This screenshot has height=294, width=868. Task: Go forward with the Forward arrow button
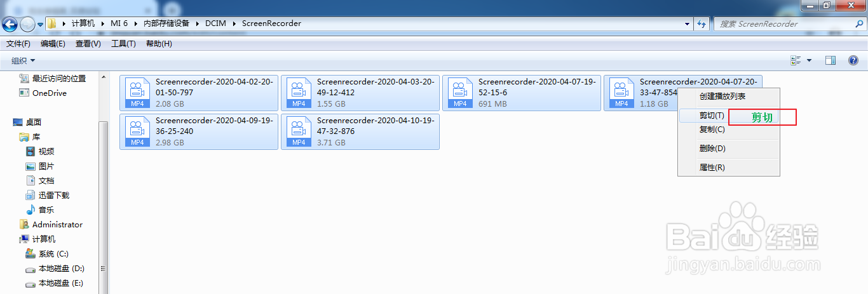(x=27, y=24)
